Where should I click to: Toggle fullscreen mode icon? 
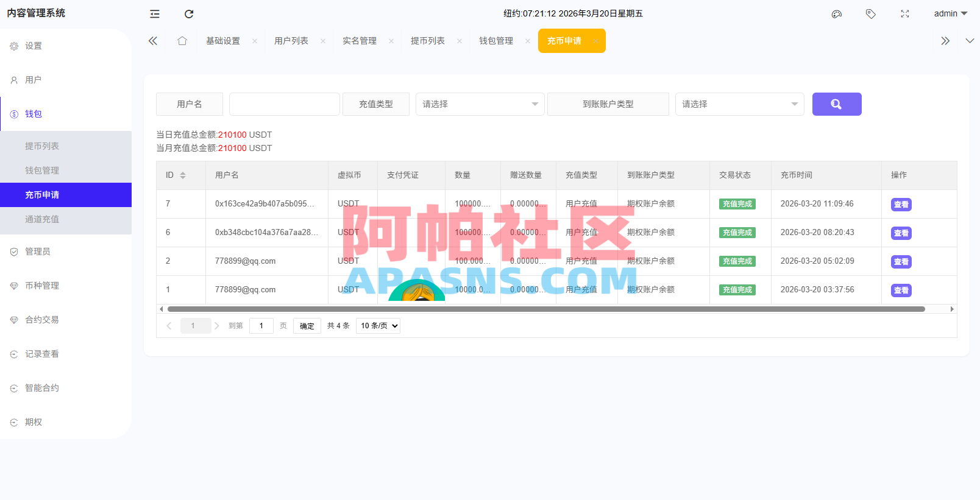click(x=905, y=14)
